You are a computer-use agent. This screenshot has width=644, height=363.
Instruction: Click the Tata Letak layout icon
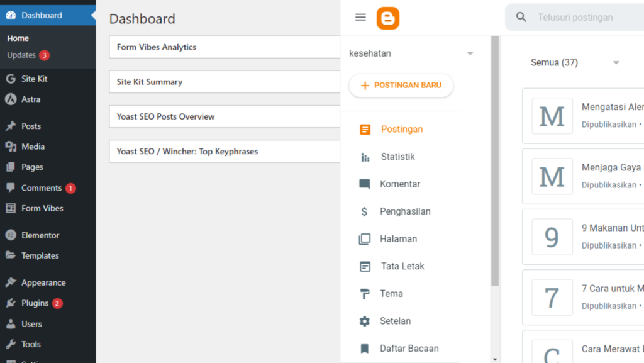365,267
